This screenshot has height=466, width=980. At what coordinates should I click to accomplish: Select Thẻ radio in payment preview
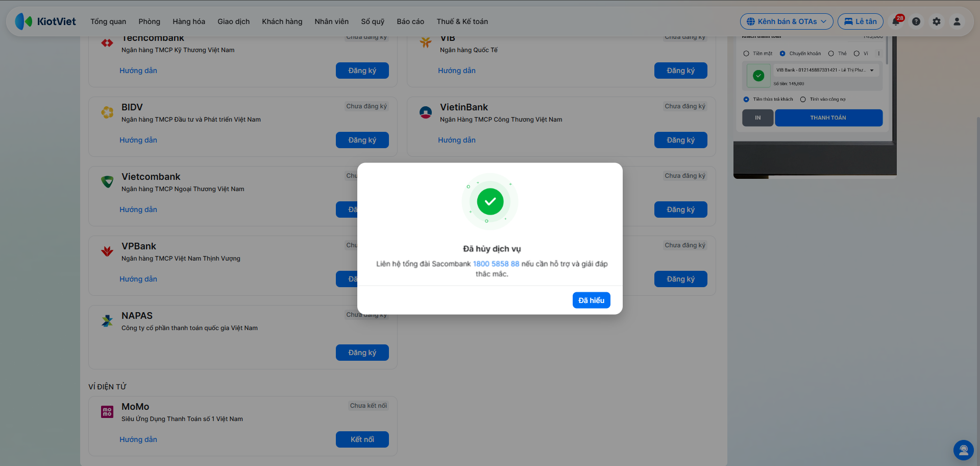coord(831,54)
